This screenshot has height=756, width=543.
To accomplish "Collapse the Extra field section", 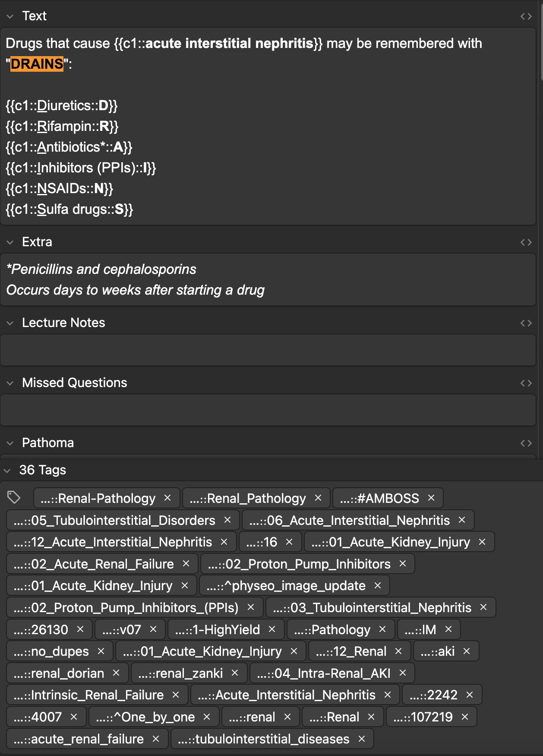I will pos(10,242).
